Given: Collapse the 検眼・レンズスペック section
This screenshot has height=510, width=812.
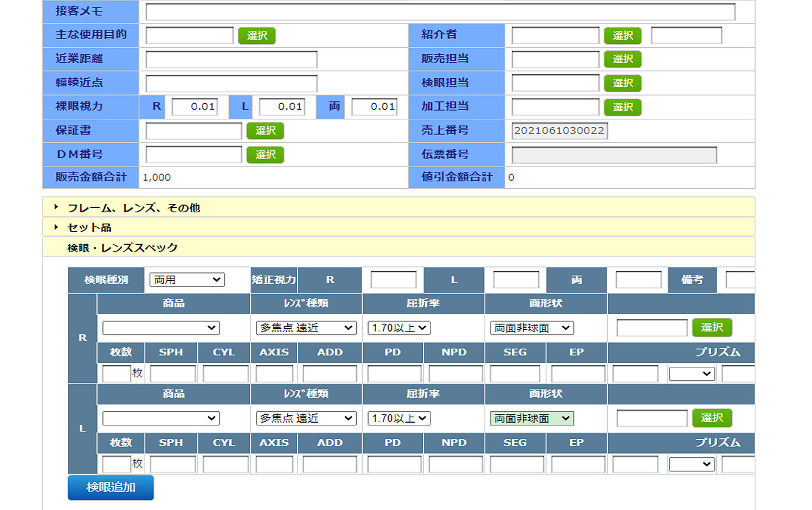Looking at the screenshot, I should [x=122, y=248].
